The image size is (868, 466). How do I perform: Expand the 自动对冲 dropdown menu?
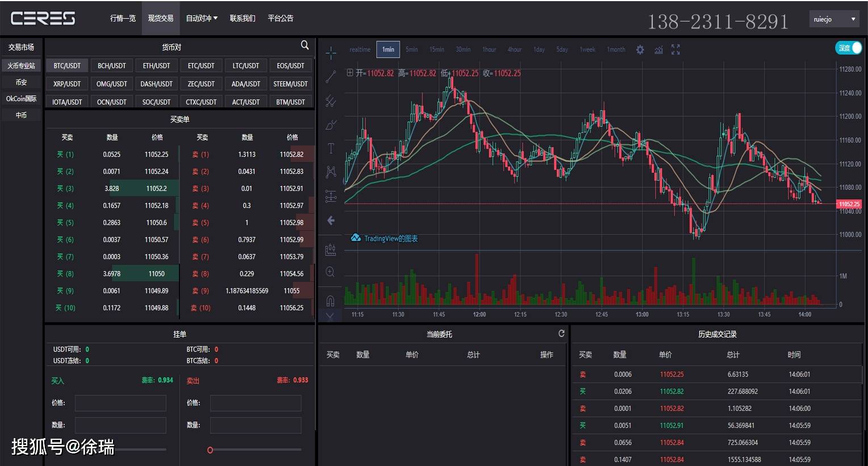[202, 18]
